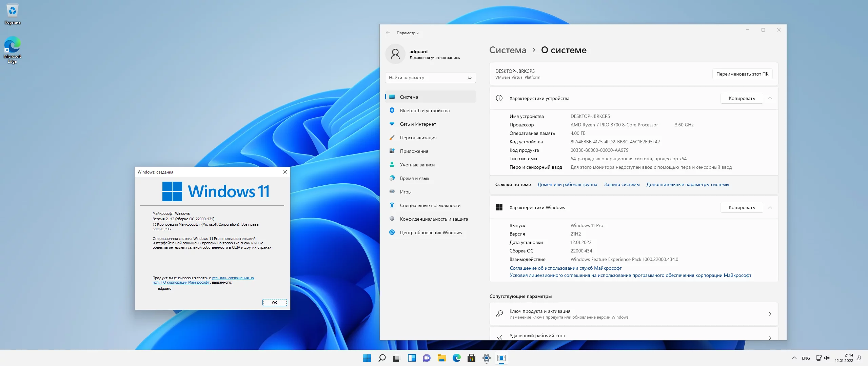Open Bluetooth и устройства settings section
Viewport: 868px width, 366px height.
click(x=425, y=110)
